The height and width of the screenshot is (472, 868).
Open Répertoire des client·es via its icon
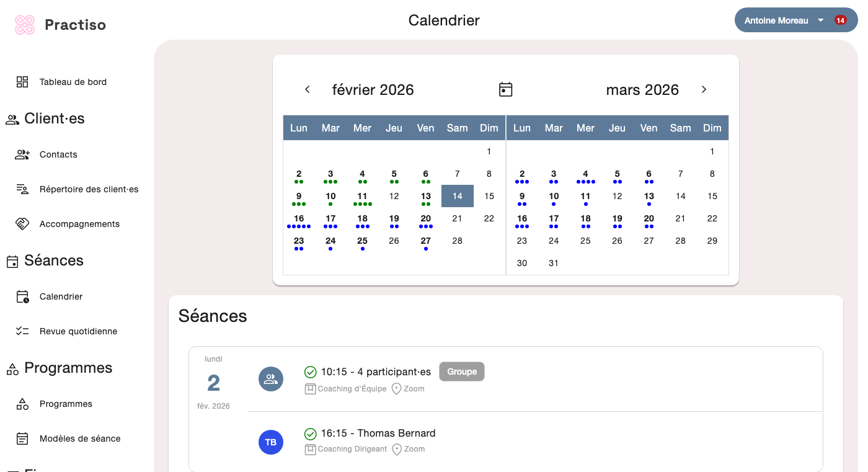22,189
